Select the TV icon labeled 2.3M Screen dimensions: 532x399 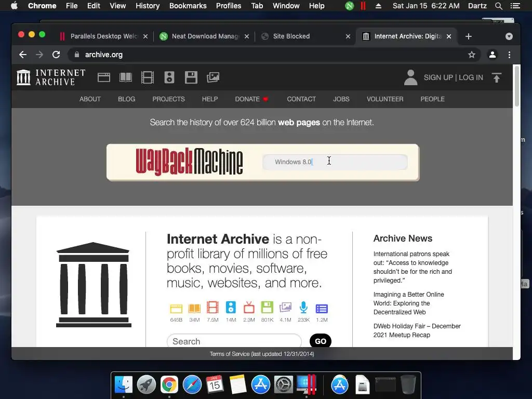point(249,308)
